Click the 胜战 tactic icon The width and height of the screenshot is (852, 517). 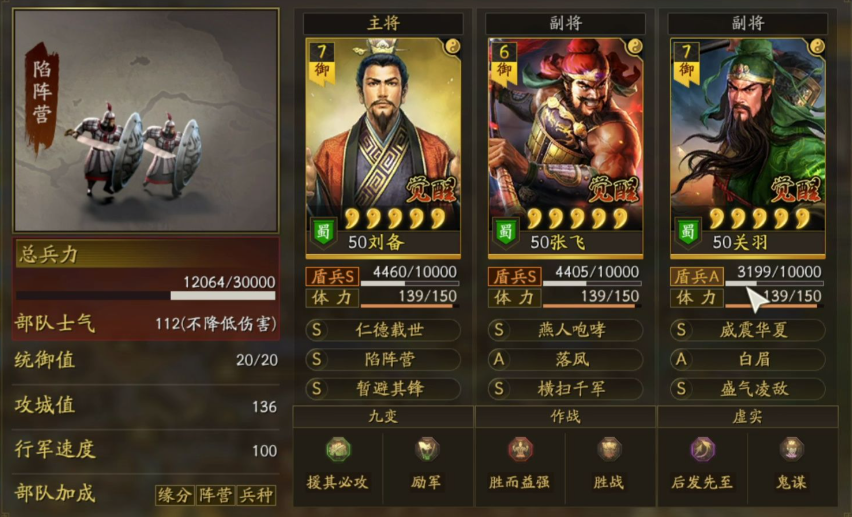609,450
